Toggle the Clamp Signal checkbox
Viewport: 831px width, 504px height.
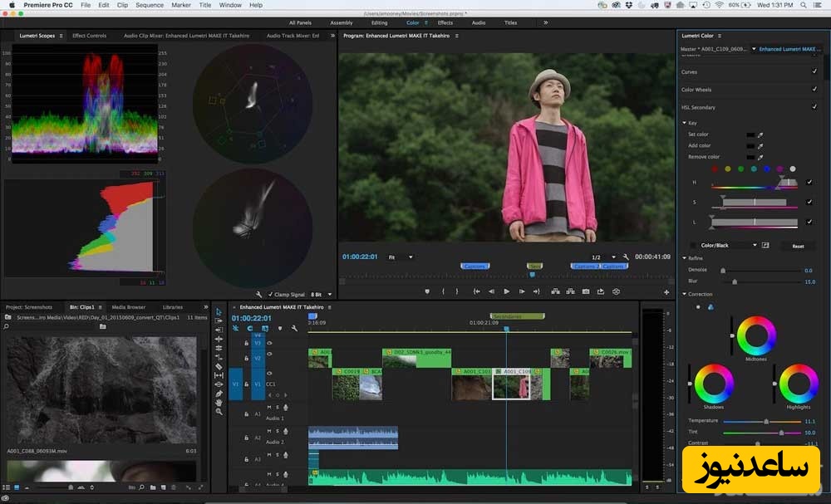click(x=271, y=295)
